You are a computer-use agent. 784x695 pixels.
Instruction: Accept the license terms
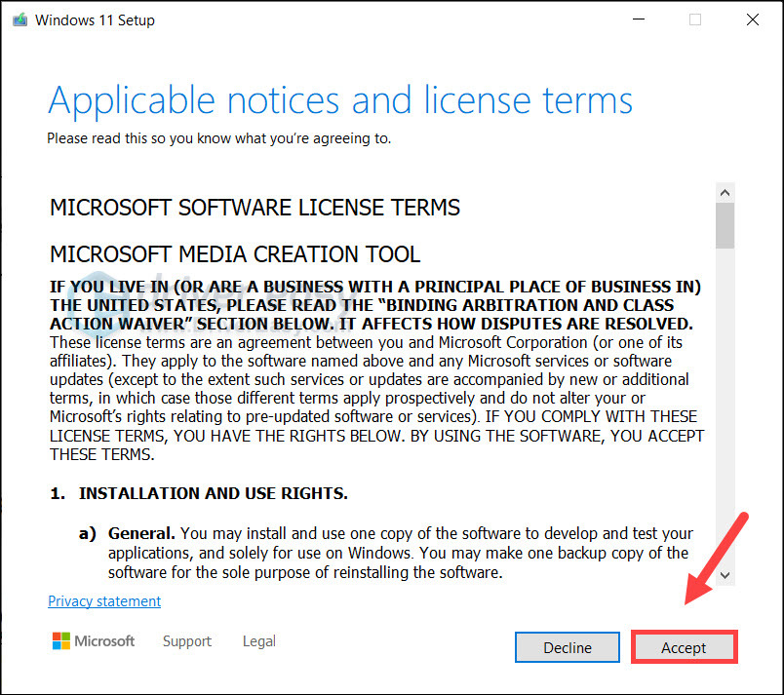pos(684,647)
